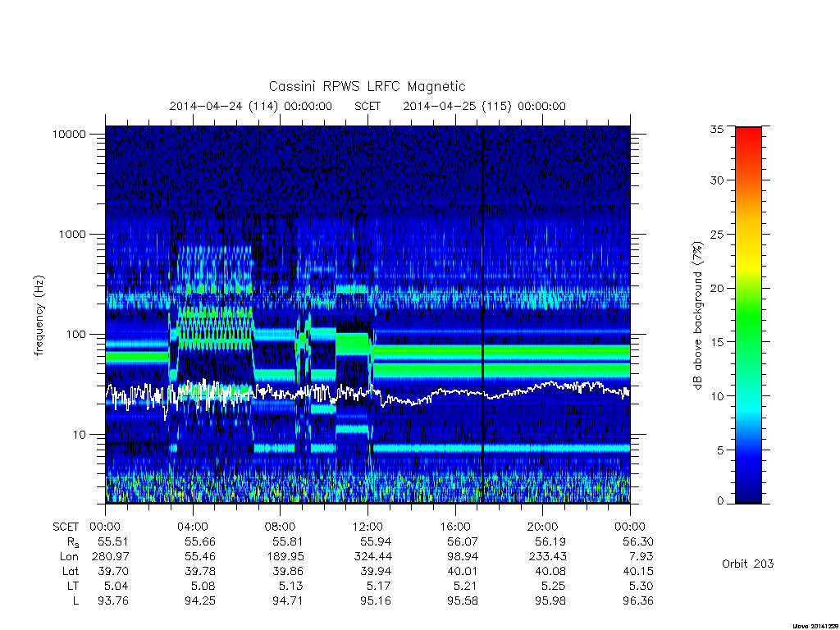
Task: Click the 100 Hz frequency tick label
Action: [x=75, y=335]
